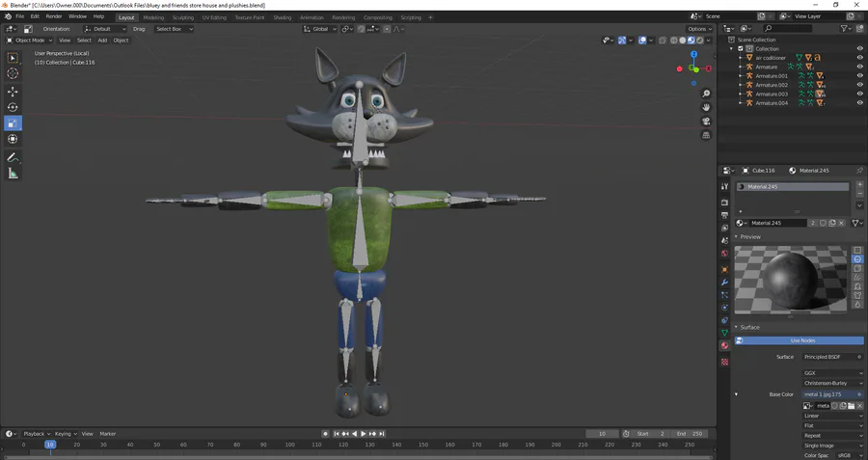Select the Rotate tool
The image size is (868, 460).
[13, 107]
